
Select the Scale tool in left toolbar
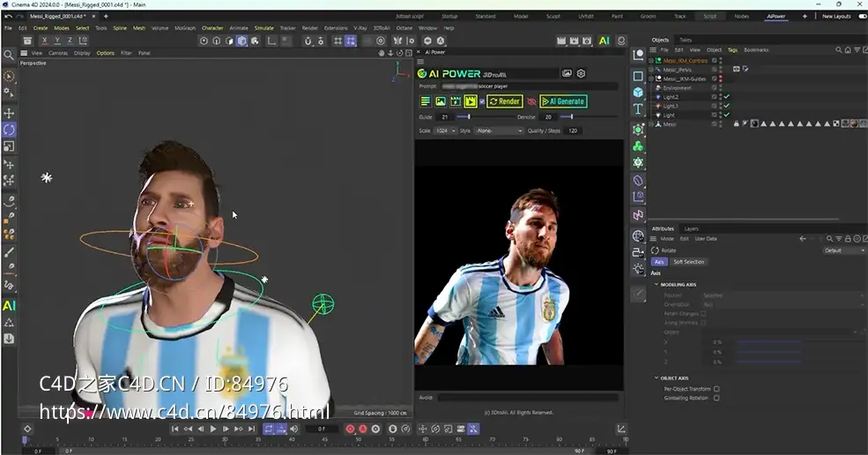coord(9,146)
